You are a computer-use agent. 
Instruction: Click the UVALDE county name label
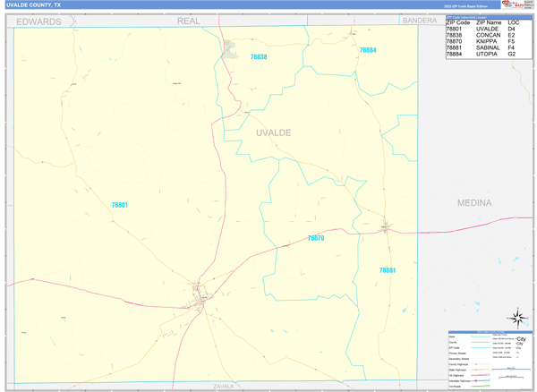point(273,132)
